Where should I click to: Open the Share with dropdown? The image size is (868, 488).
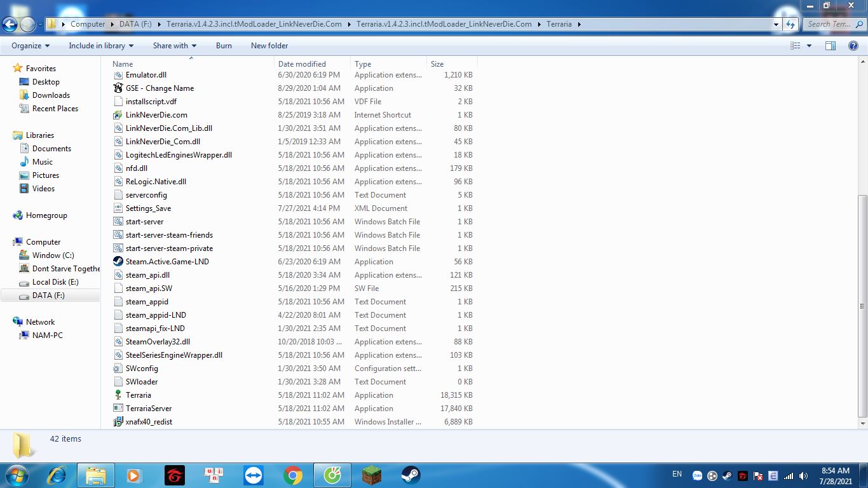click(x=174, y=46)
